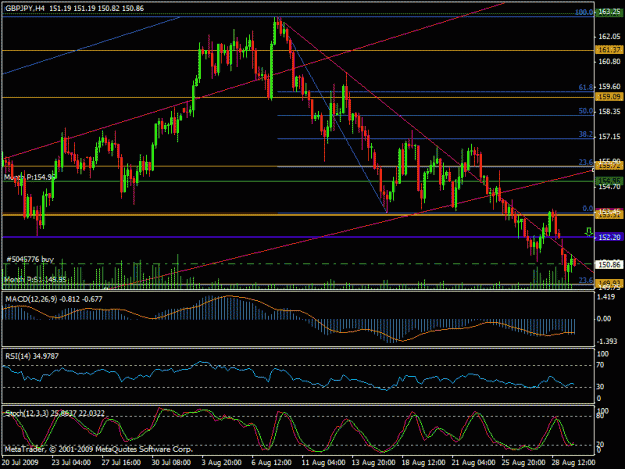Screen dimensions: 625x469
Task: Click the green down-arrow marker near 152.20
Action: (x=588, y=232)
